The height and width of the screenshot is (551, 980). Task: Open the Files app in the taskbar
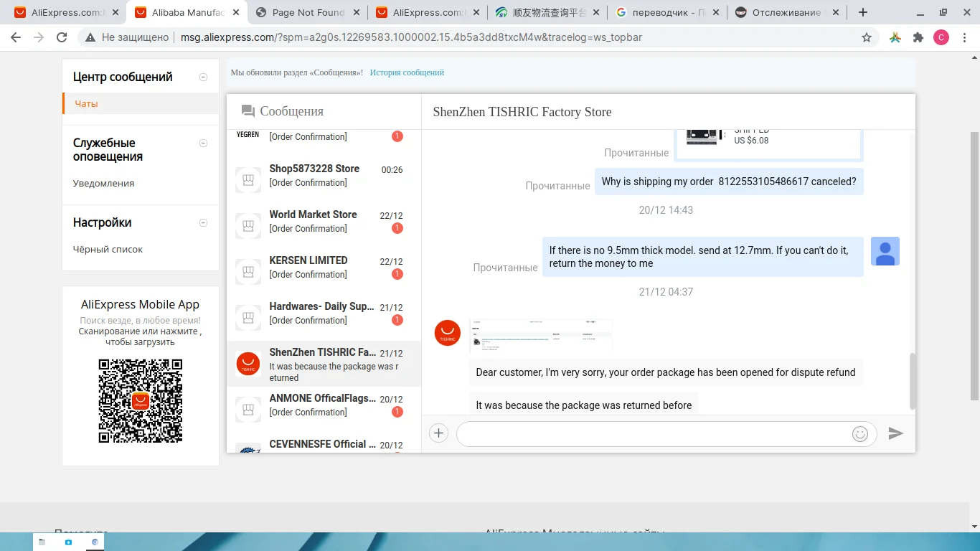[42, 542]
